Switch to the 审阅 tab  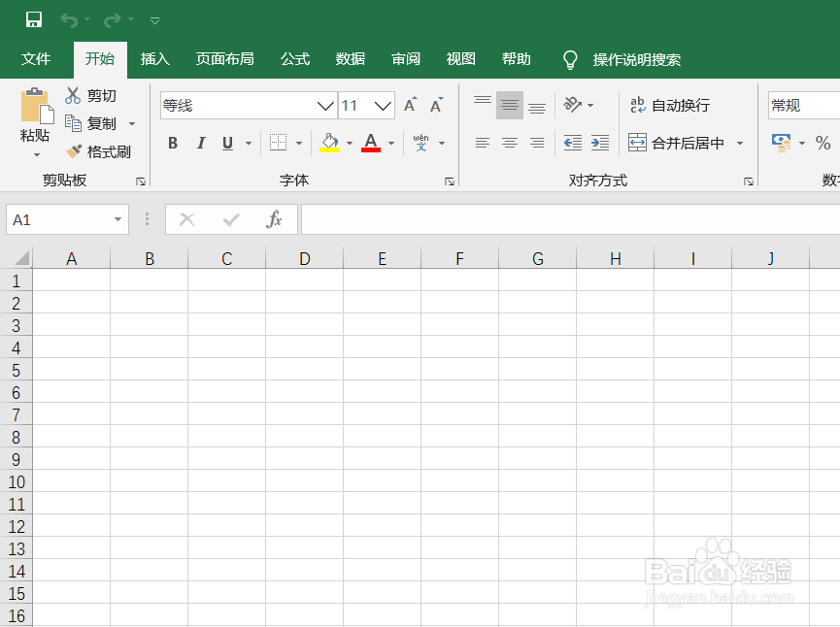(406, 59)
